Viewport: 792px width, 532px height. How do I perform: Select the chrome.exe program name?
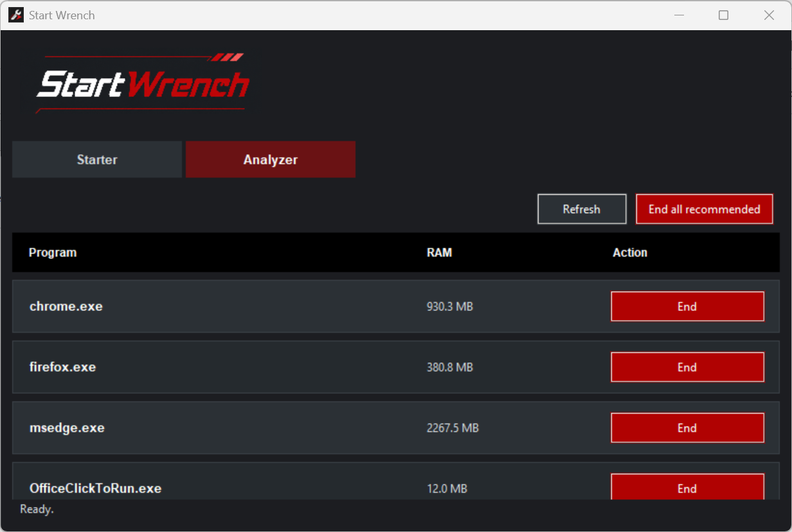[x=66, y=306]
